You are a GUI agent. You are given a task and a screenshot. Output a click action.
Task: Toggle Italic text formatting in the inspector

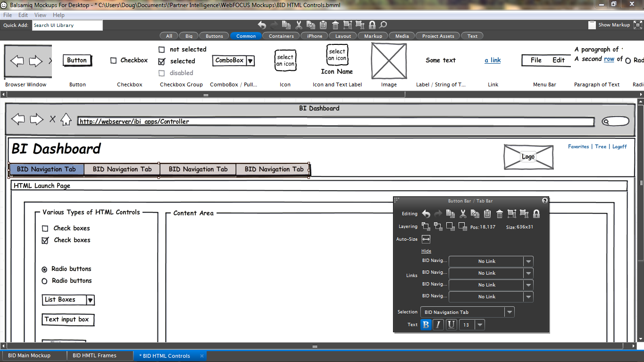[x=438, y=325]
